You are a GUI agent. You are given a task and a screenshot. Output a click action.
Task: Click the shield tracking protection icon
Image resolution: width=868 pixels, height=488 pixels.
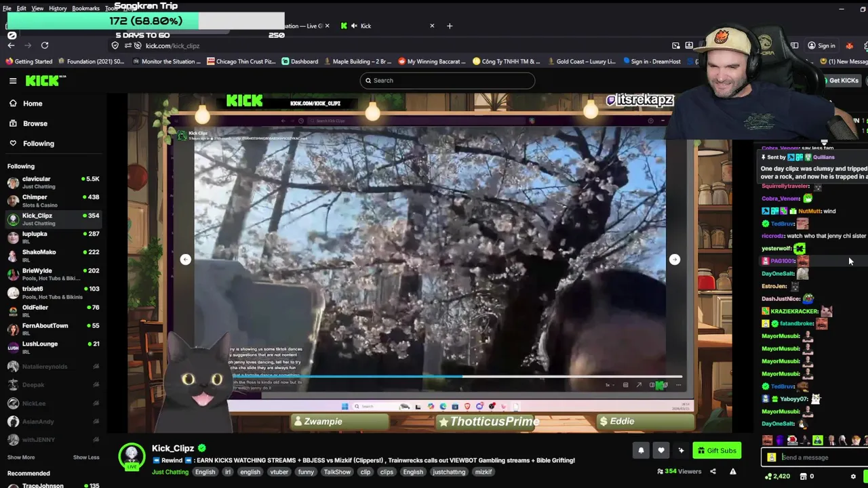point(115,45)
